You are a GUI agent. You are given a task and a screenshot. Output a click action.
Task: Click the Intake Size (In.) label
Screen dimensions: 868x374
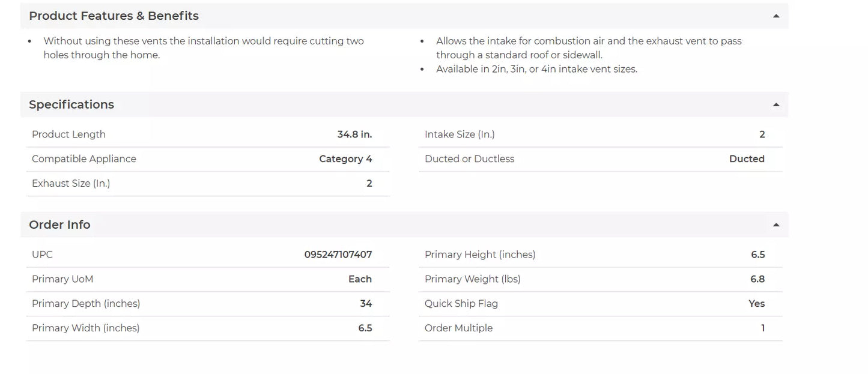click(x=460, y=135)
